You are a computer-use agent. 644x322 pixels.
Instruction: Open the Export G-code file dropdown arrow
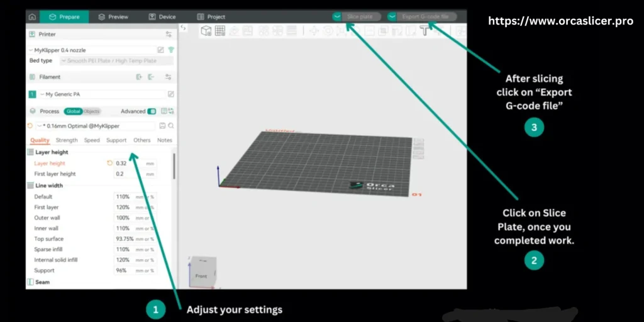[x=392, y=17]
